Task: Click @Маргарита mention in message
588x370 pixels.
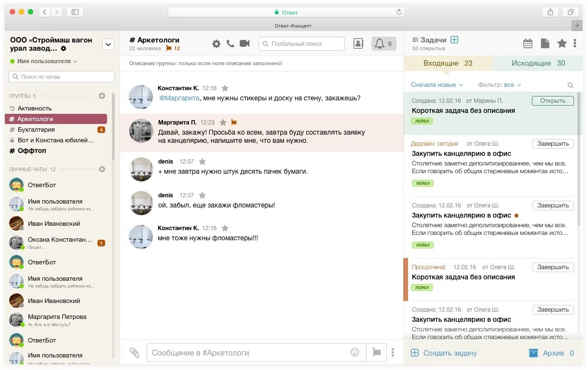Action: [x=179, y=98]
